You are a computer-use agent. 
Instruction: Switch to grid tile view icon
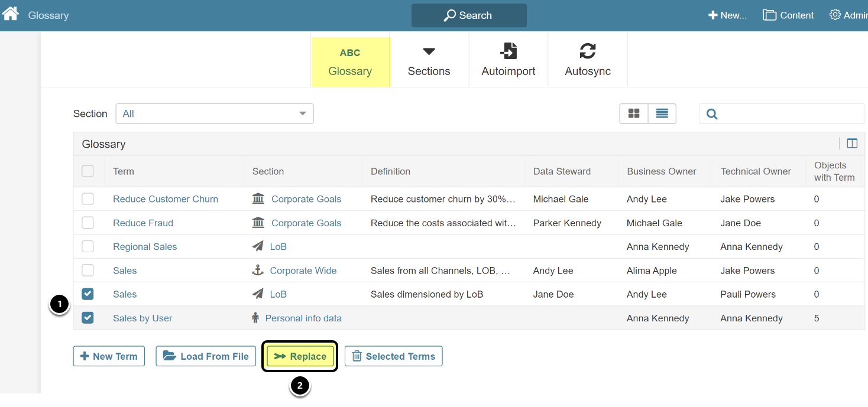click(x=634, y=113)
